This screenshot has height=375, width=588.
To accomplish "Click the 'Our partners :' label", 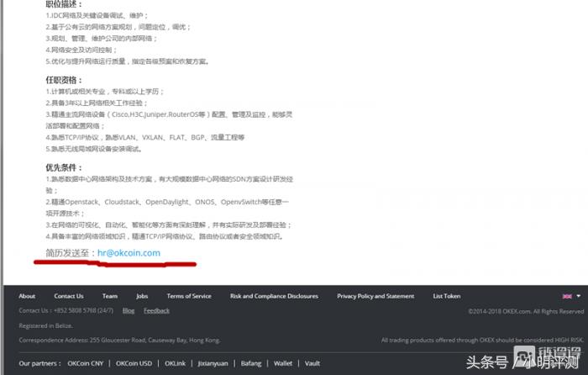I will tap(39, 363).
